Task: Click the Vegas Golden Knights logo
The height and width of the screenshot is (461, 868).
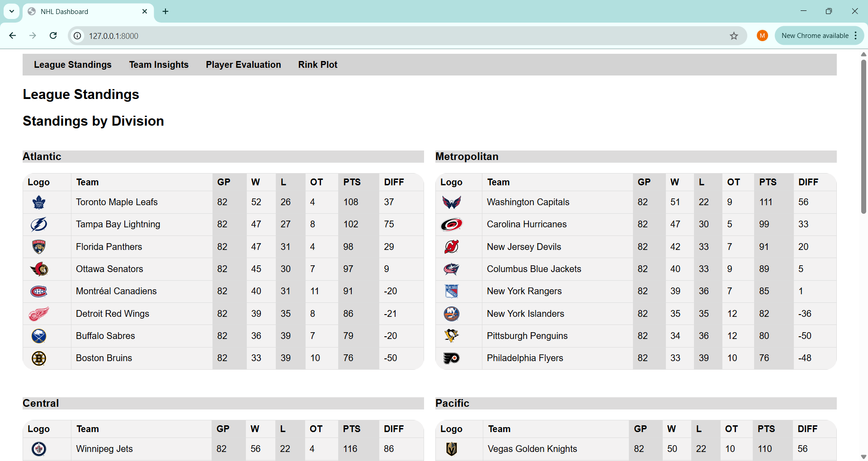Action: click(452, 449)
